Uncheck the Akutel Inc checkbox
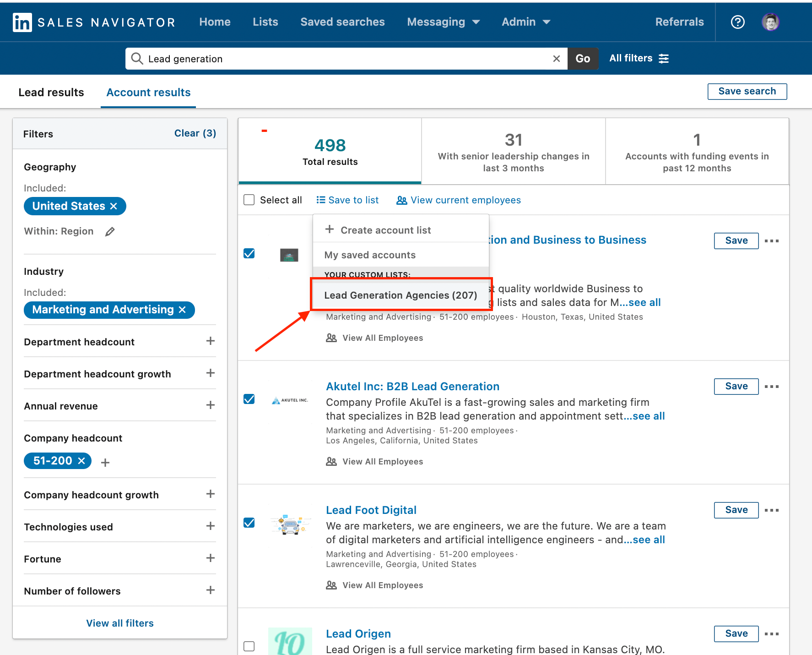Viewport: 812px width, 655px height. pyautogui.click(x=249, y=399)
